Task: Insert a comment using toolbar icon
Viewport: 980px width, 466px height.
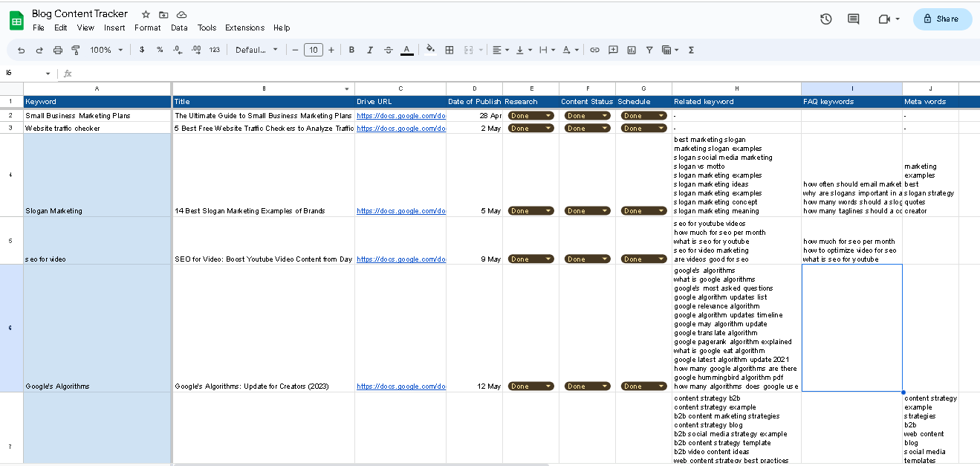Action: tap(613, 50)
